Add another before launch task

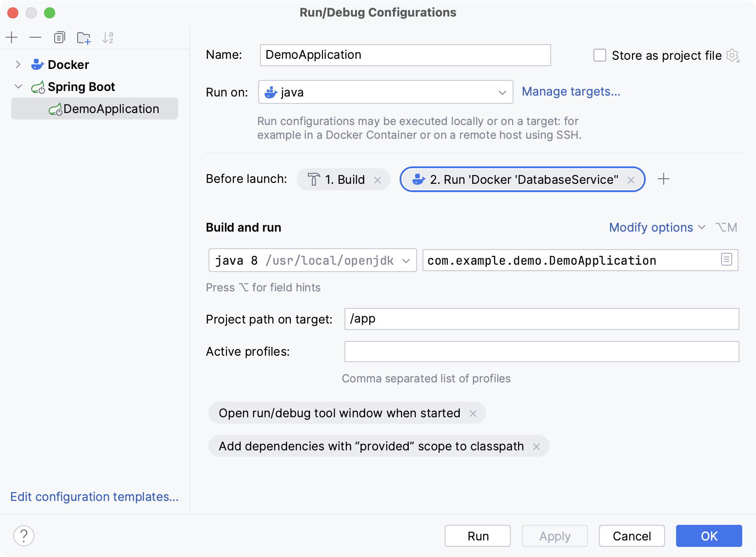click(x=664, y=179)
